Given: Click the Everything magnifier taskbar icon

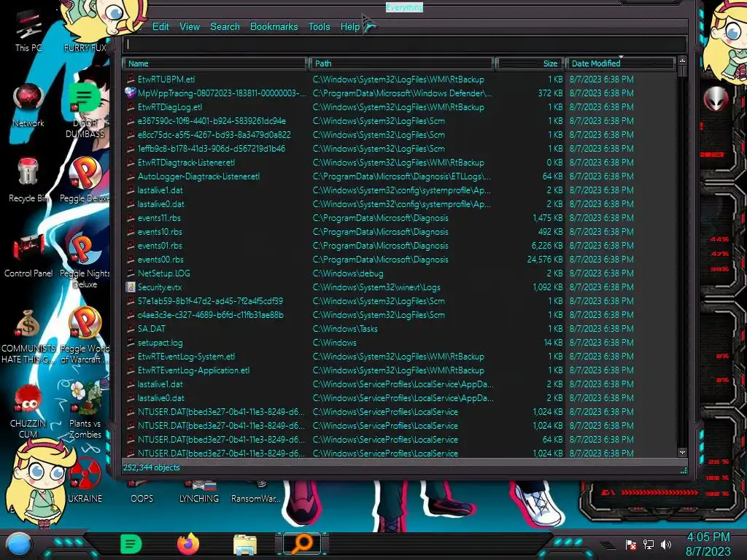Looking at the screenshot, I should point(303,544).
